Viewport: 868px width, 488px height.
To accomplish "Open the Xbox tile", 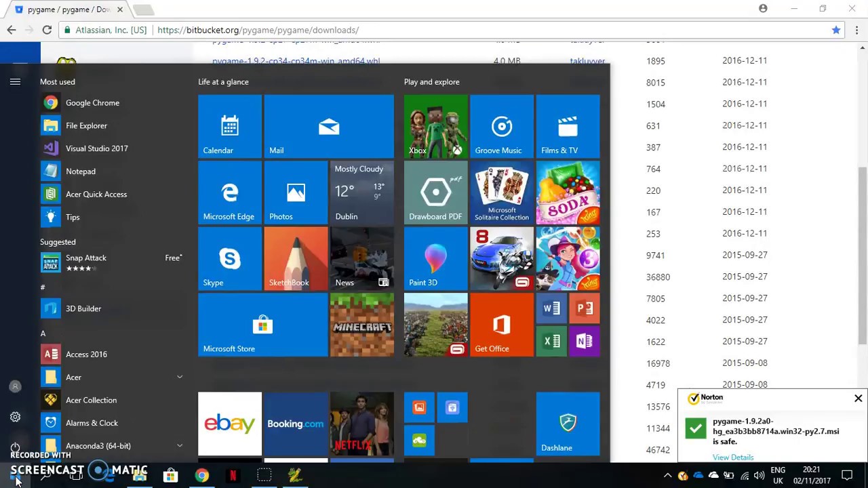I will 435,126.
